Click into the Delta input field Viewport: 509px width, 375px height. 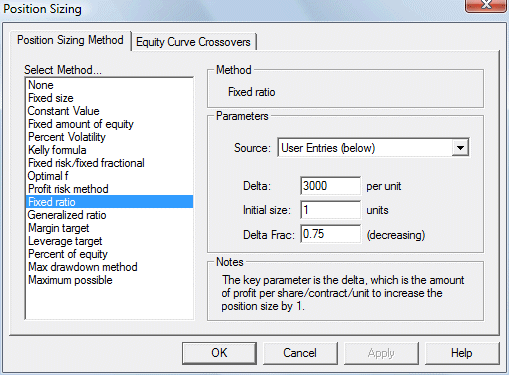tap(330, 186)
